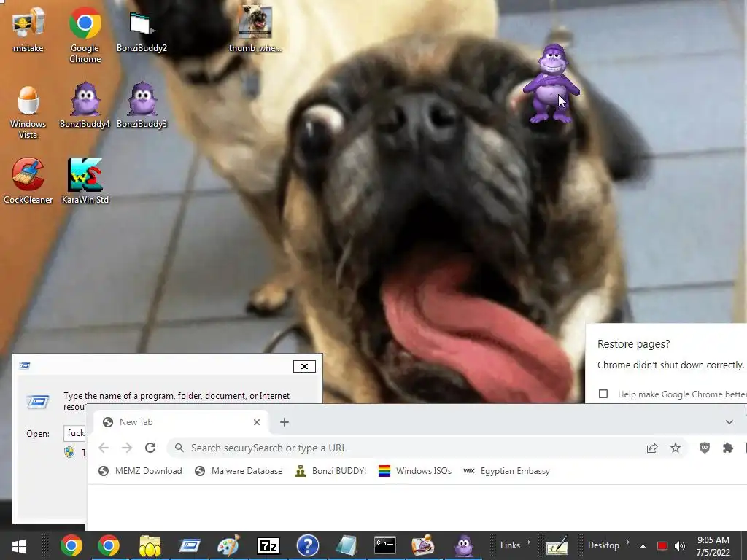Go back in Chrome
Screen dimensions: 747x560
104,448
